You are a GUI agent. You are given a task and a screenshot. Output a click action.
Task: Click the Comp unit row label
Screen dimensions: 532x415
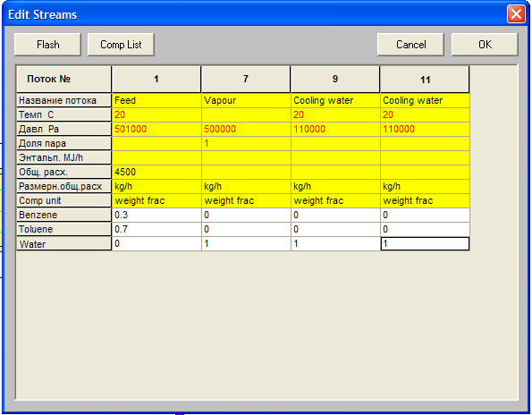(63, 200)
